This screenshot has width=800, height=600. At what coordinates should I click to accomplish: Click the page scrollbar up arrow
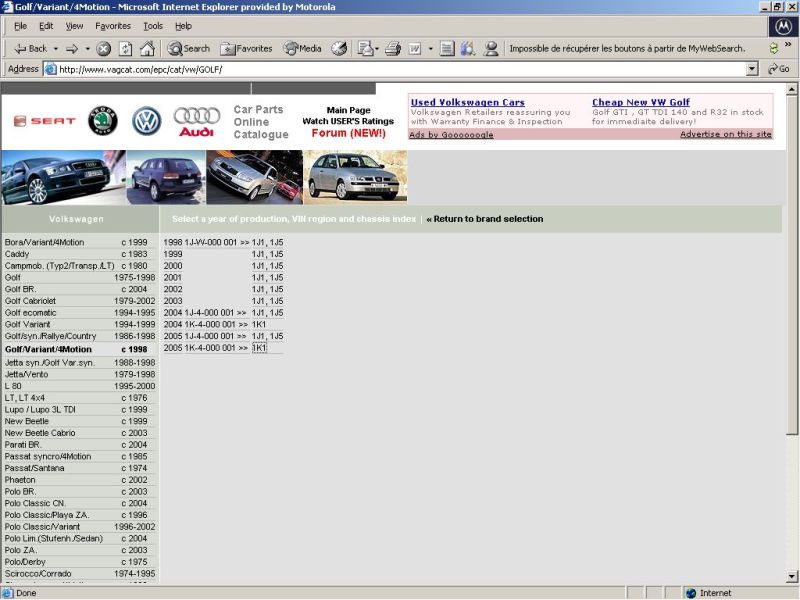(792, 89)
